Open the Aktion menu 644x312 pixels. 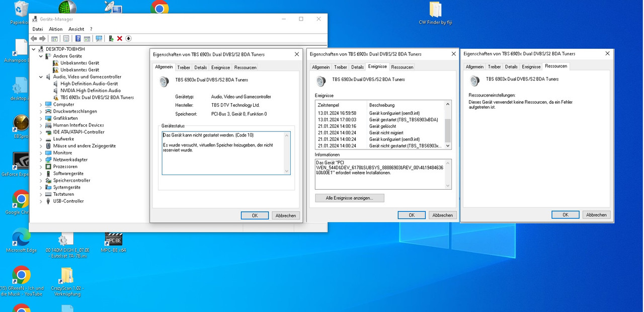pos(55,29)
